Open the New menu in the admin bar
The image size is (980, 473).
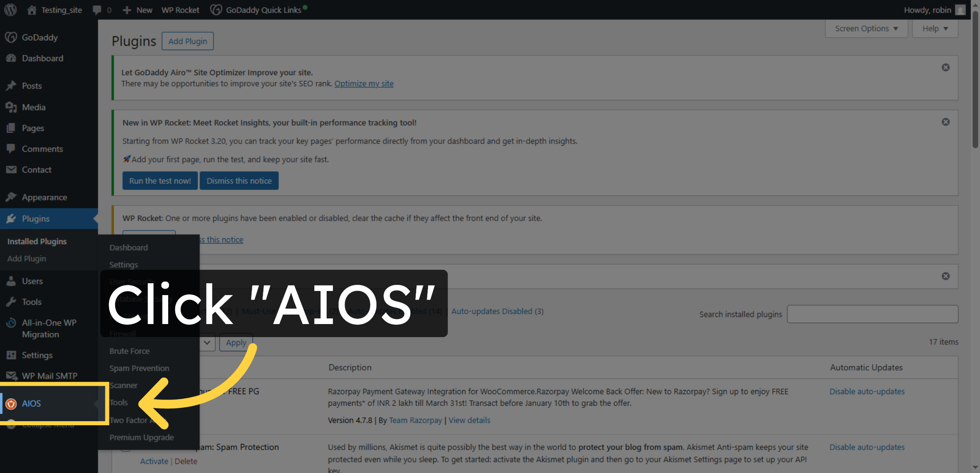137,10
